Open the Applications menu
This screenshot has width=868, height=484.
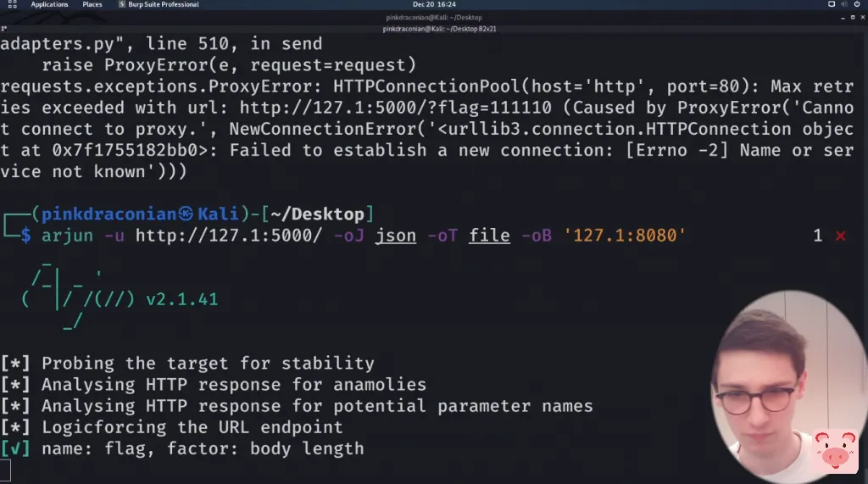(49, 4)
